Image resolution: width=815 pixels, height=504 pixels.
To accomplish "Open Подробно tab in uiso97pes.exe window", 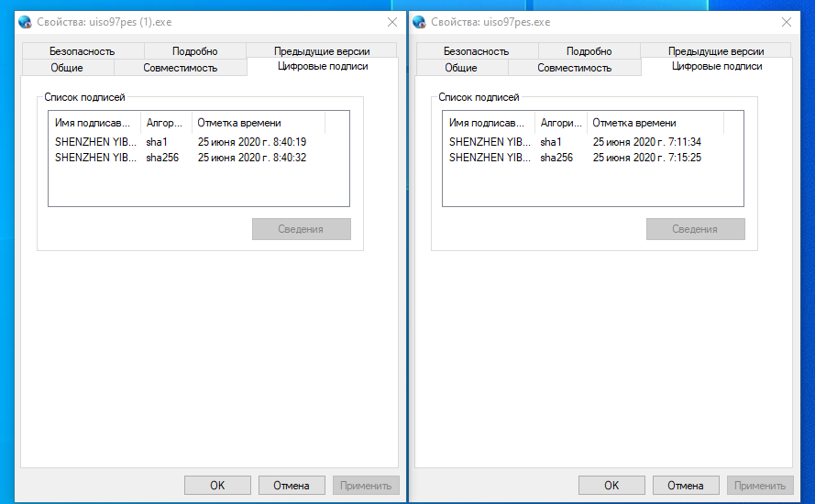I will (x=589, y=51).
